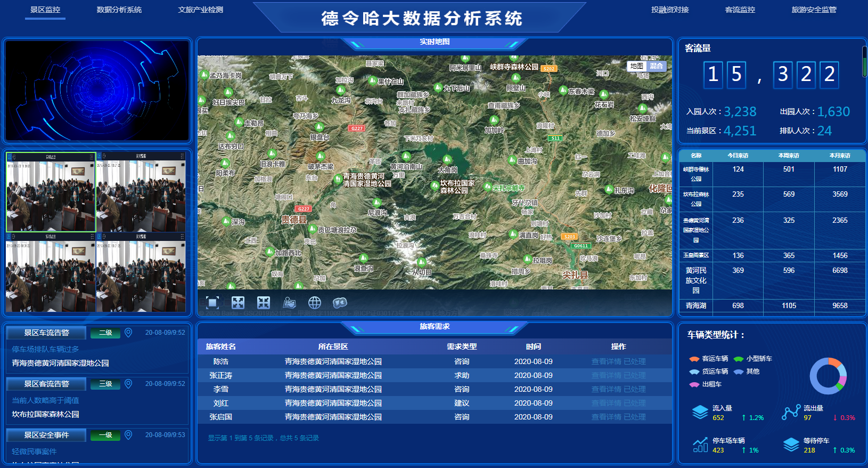Click the 峡群寺森林公园 map marker label
The width and height of the screenshot is (868, 468).
point(514,67)
